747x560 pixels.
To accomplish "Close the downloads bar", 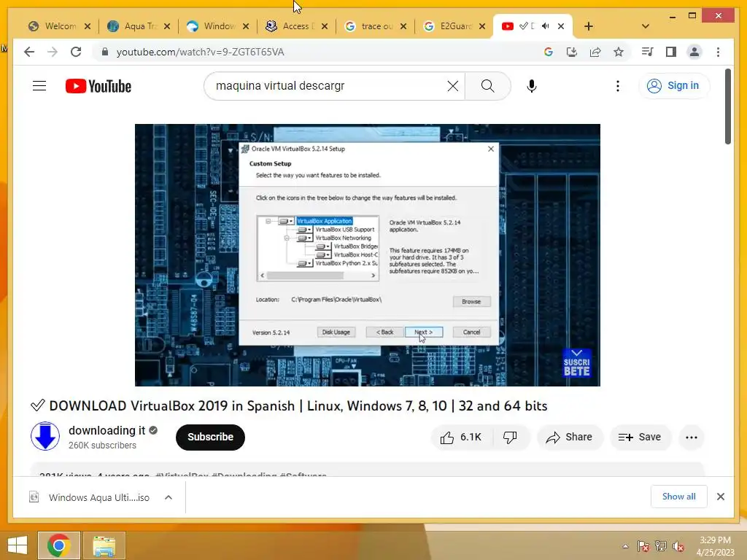I will coord(720,497).
